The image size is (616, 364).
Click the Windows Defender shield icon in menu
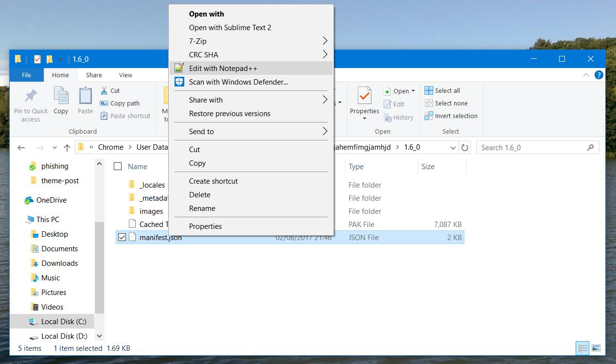[x=179, y=82]
